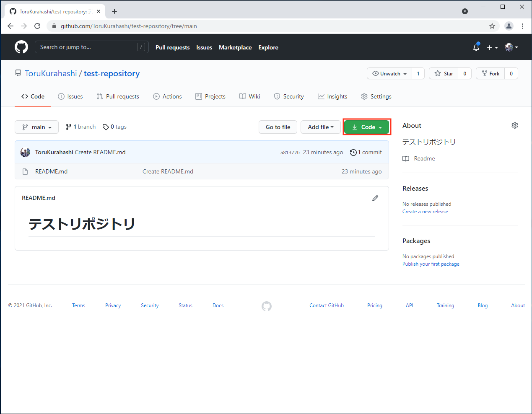Open the ToruKurahashi owner link
This screenshot has height=414, width=532.
pyautogui.click(x=51, y=73)
